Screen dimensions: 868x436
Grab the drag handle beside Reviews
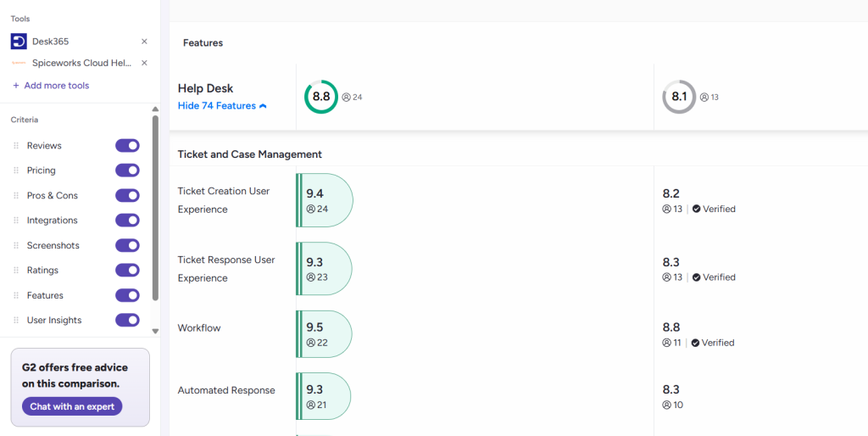pyautogui.click(x=16, y=146)
